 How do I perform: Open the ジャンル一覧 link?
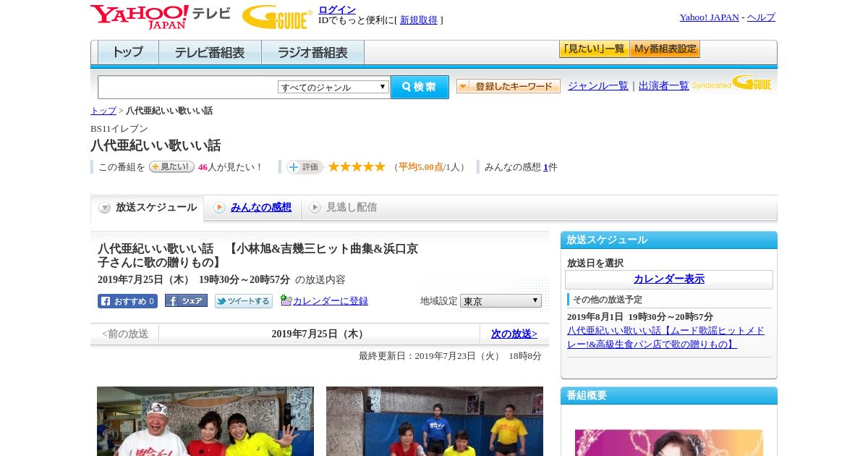point(598,86)
